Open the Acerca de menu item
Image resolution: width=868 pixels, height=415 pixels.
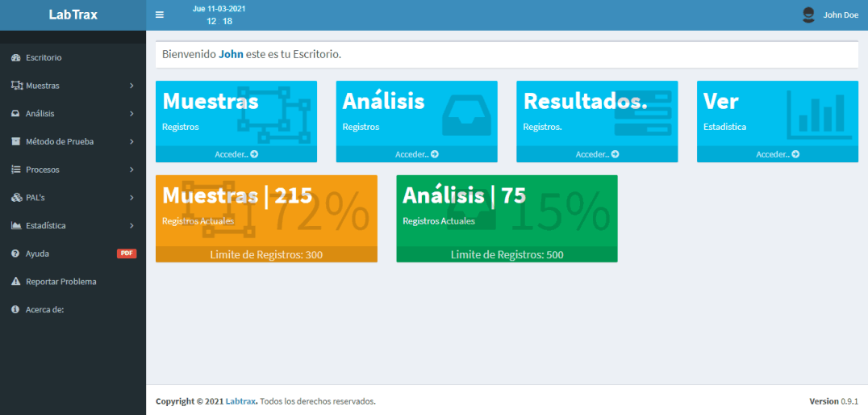[44, 310]
